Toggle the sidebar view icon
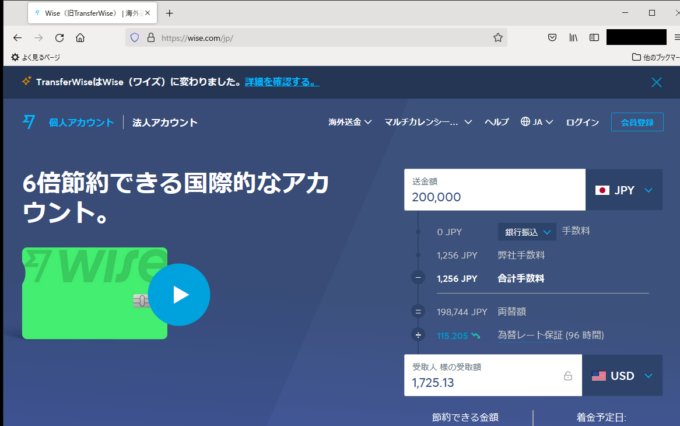The height and width of the screenshot is (426, 680). pos(594,38)
